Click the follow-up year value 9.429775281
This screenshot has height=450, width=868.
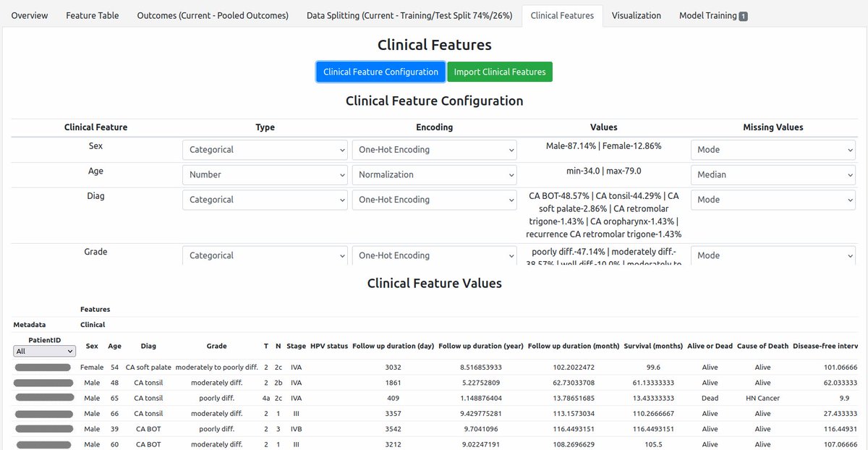480,413
